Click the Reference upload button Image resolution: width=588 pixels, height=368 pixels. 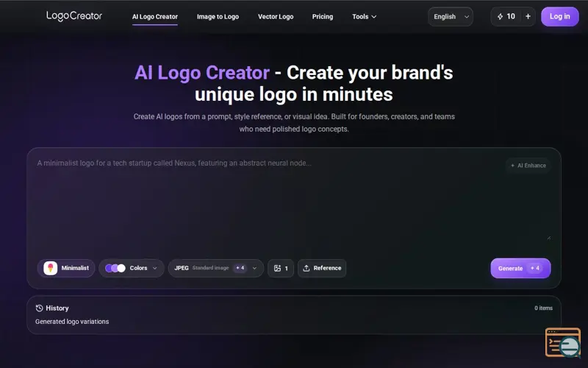point(322,268)
